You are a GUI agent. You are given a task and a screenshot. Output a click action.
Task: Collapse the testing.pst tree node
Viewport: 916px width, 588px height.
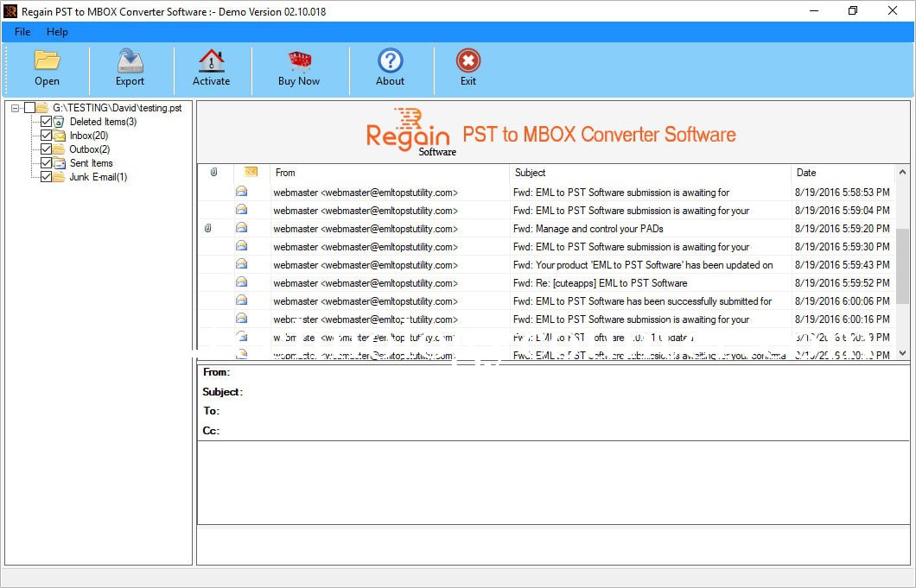click(16, 107)
